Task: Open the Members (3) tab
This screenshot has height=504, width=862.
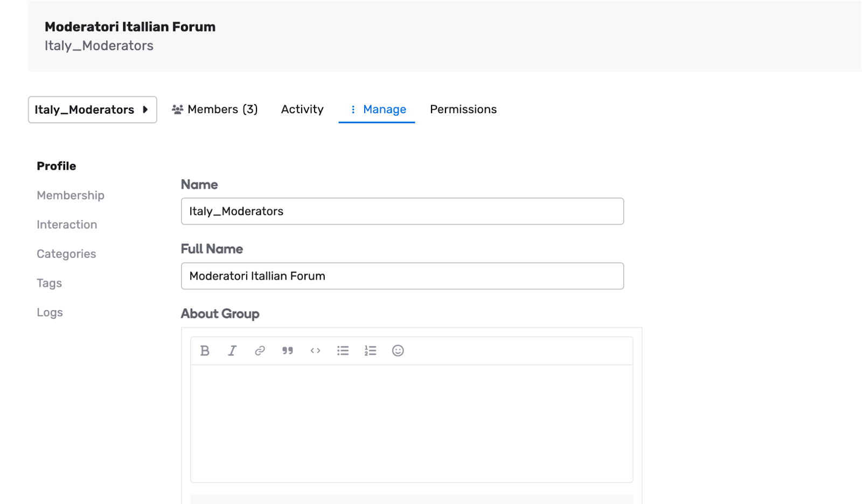Action: click(215, 109)
